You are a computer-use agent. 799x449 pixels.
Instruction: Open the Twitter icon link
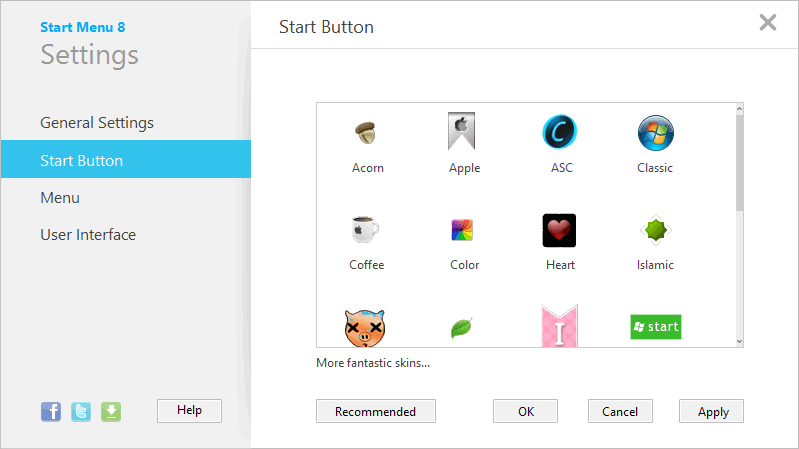click(81, 411)
